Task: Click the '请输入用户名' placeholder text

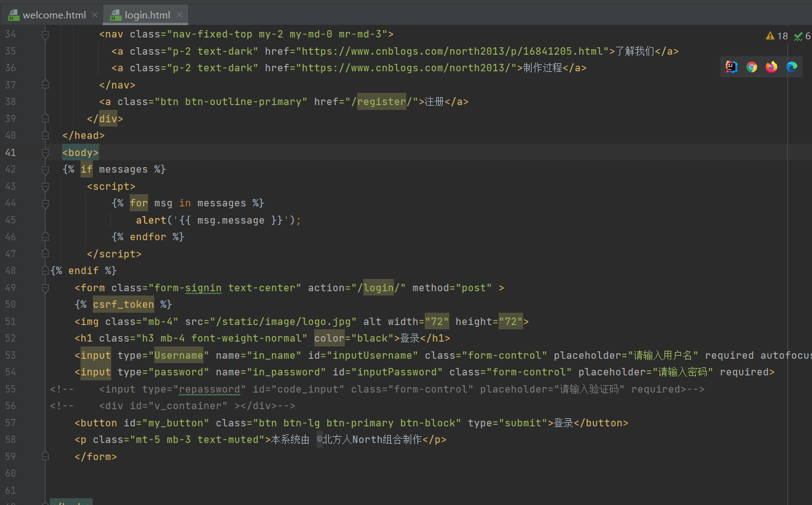Action: tap(663, 355)
